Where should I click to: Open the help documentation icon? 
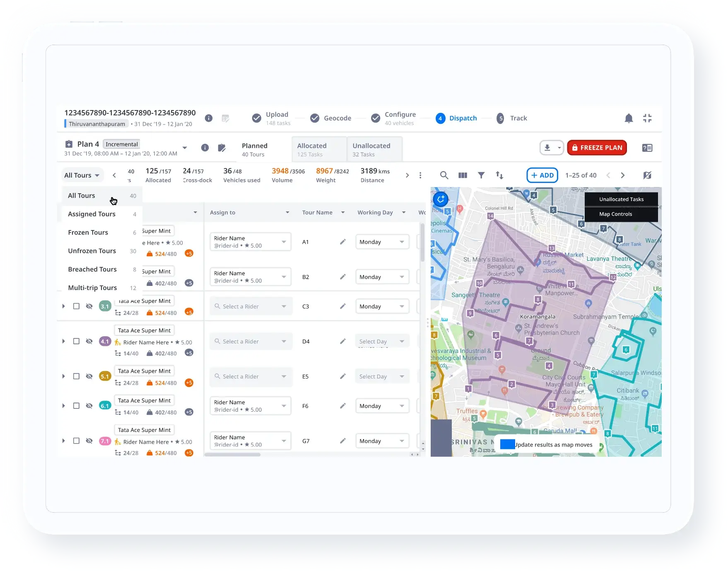click(x=647, y=148)
